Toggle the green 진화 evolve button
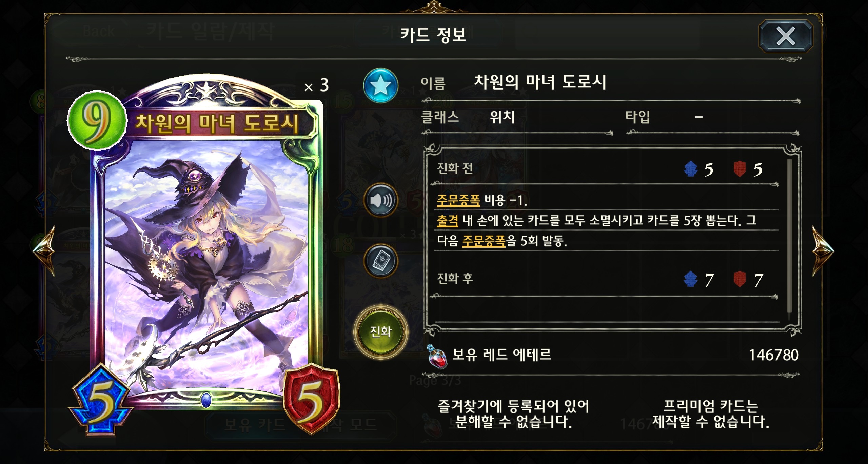This screenshot has height=464, width=868. (380, 331)
